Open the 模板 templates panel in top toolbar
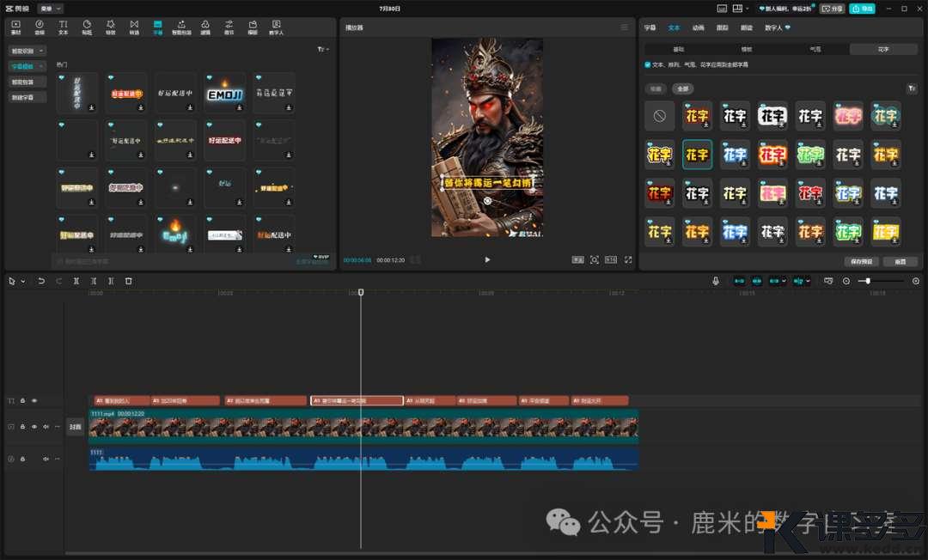This screenshot has width=928, height=560. coord(253,27)
